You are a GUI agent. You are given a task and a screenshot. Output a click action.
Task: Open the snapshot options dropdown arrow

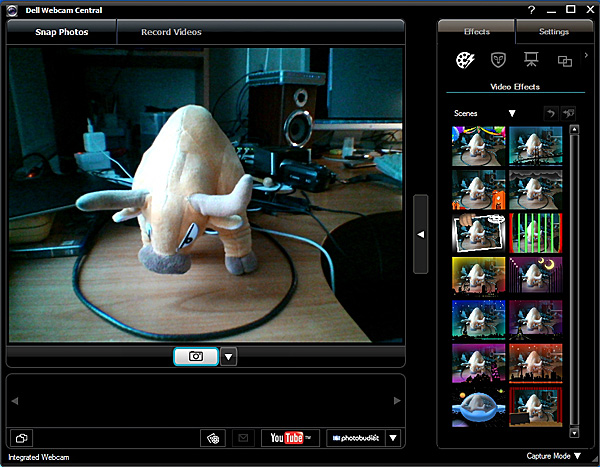[x=228, y=356]
